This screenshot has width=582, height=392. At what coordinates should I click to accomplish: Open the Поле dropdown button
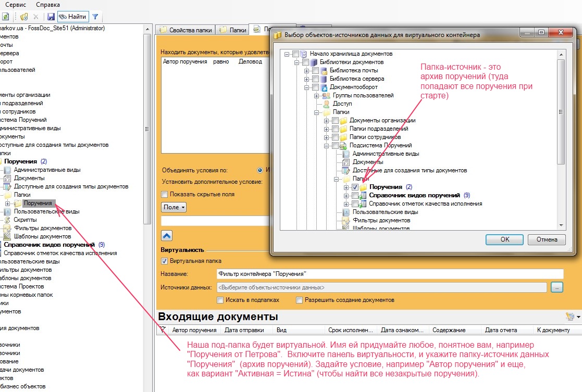[x=174, y=207]
